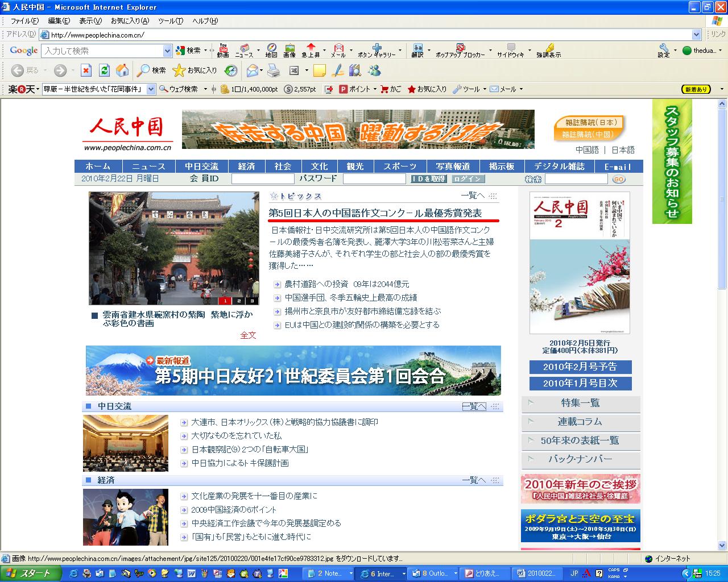Click the IE Forward arrow button
Screen dimensions: 728x582
[x=60, y=70]
